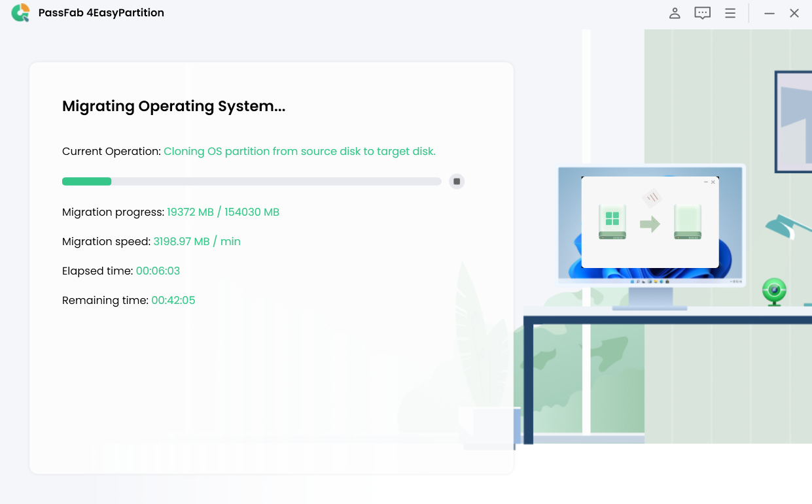Select the Elapsed time value
Image resolution: width=812 pixels, height=504 pixels.
click(158, 271)
